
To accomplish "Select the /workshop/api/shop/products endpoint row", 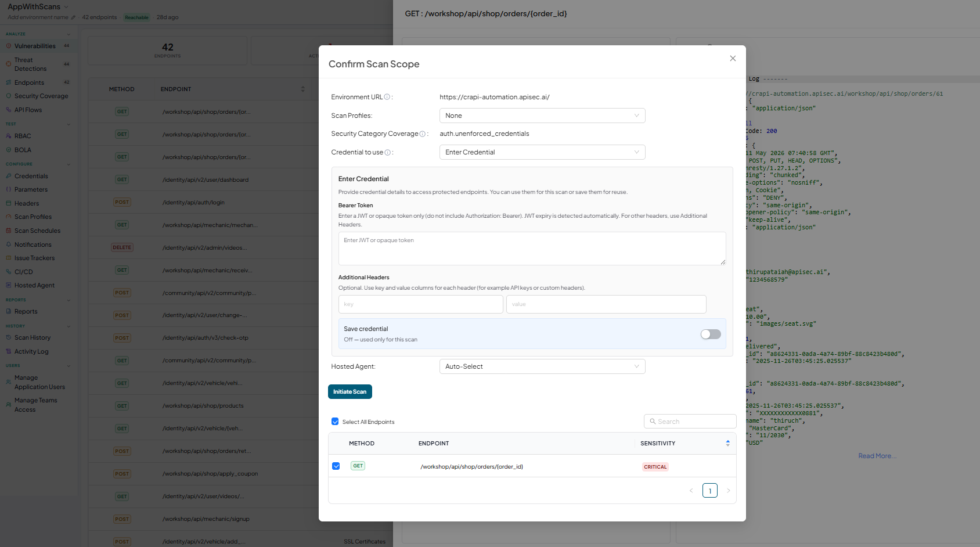I will [203, 406].
